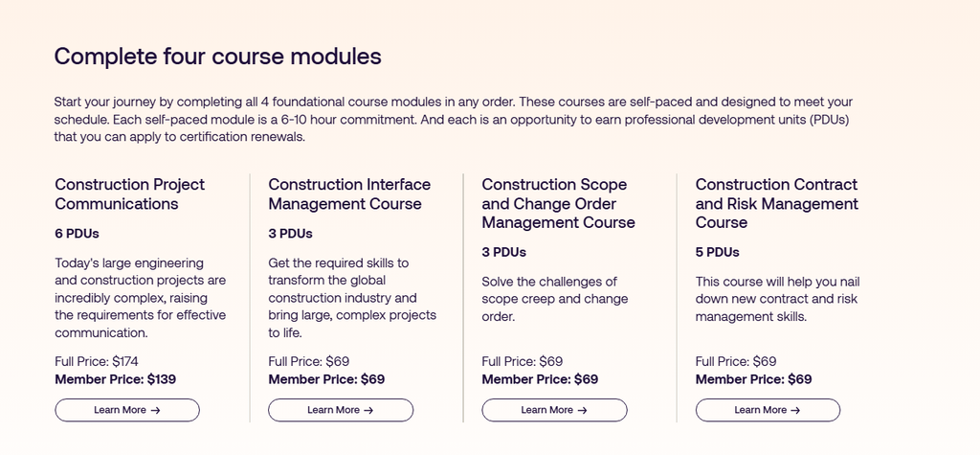This screenshot has width=980, height=455.
Task: Click the arrow icon under Interface Management Course
Action: point(368,410)
